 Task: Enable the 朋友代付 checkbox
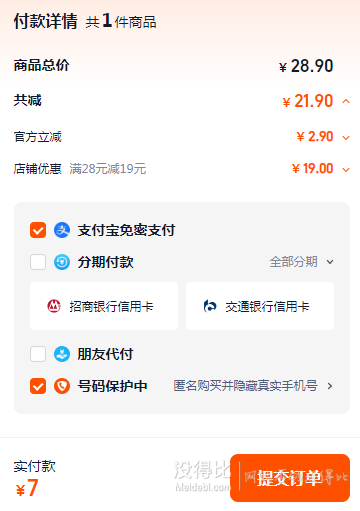pyautogui.click(x=38, y=354)
